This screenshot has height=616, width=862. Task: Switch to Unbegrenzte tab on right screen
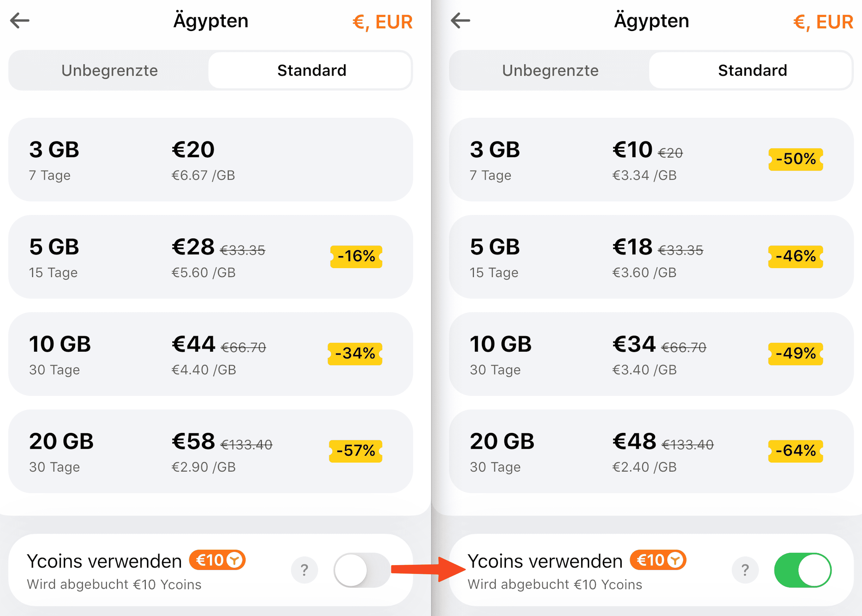tap(550, 71)
